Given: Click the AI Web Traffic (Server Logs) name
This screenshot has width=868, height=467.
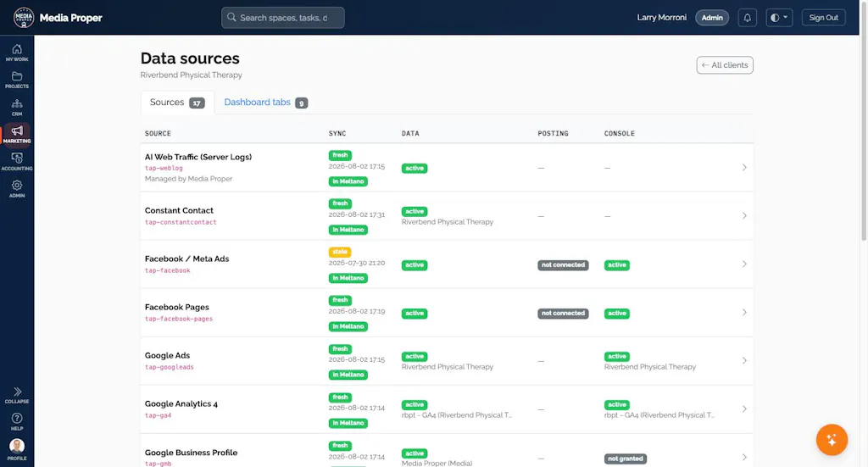Looking at the screenshot, I should 198,157.
